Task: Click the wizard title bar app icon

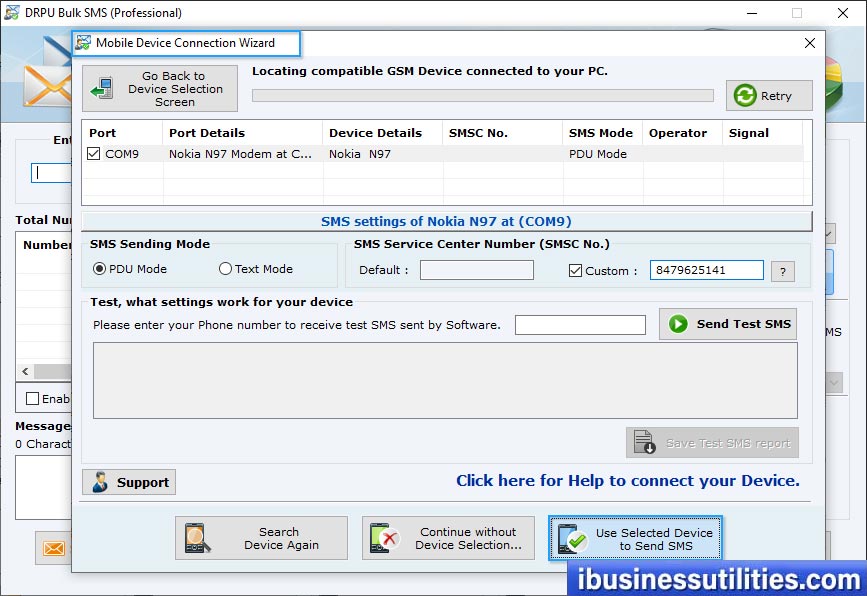Action: point(83,43)
